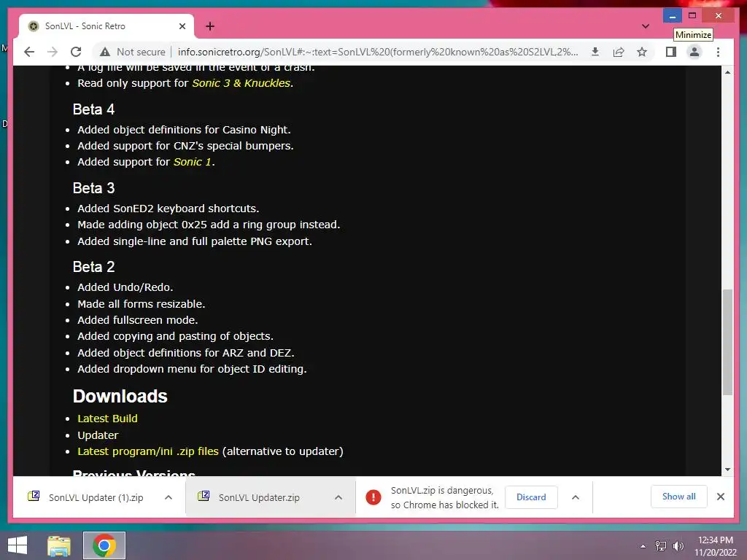Open the network tray icon
This screenshot has height=560, width=747.
pos(660,546)
